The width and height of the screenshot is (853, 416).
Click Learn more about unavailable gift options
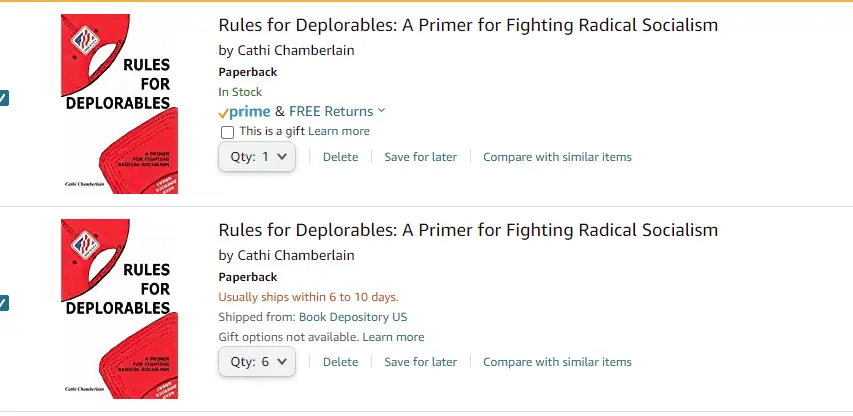pyautogui.click(x=393, y=337)
